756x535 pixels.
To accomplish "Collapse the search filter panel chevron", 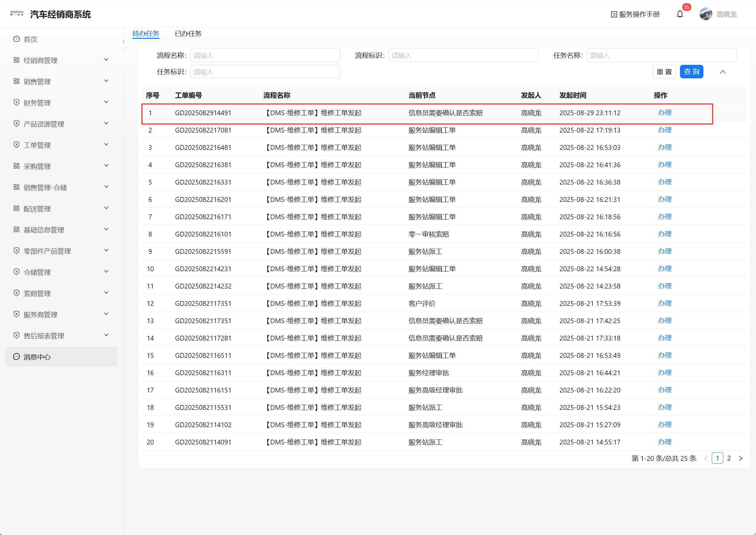I will point(723,72).
